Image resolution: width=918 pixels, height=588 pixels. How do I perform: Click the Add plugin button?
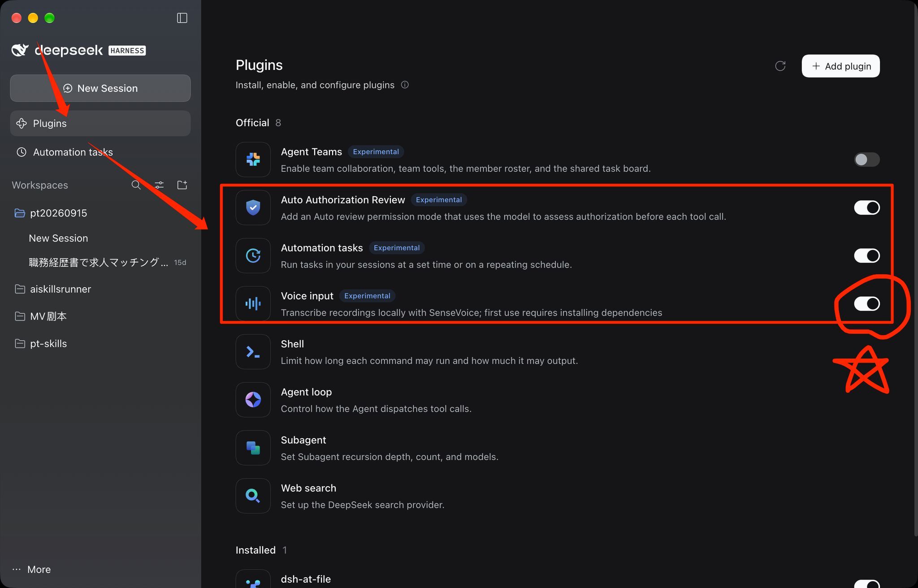click(840, 66)
